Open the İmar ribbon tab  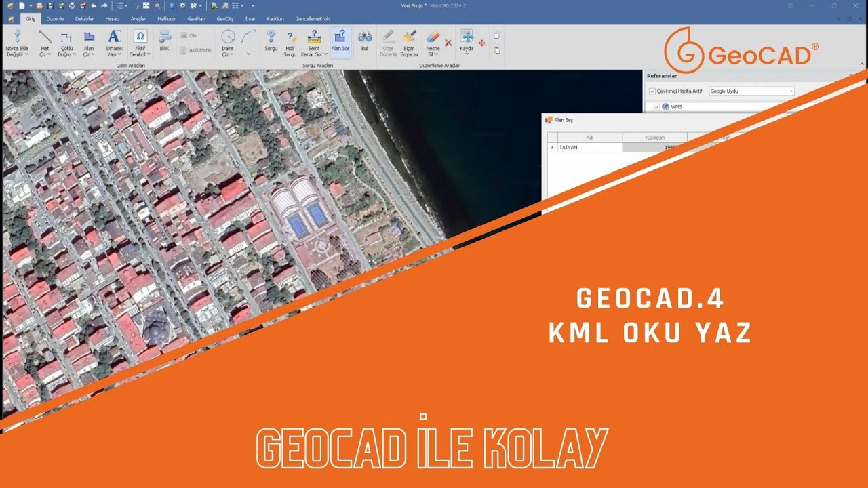coord(250,19)
